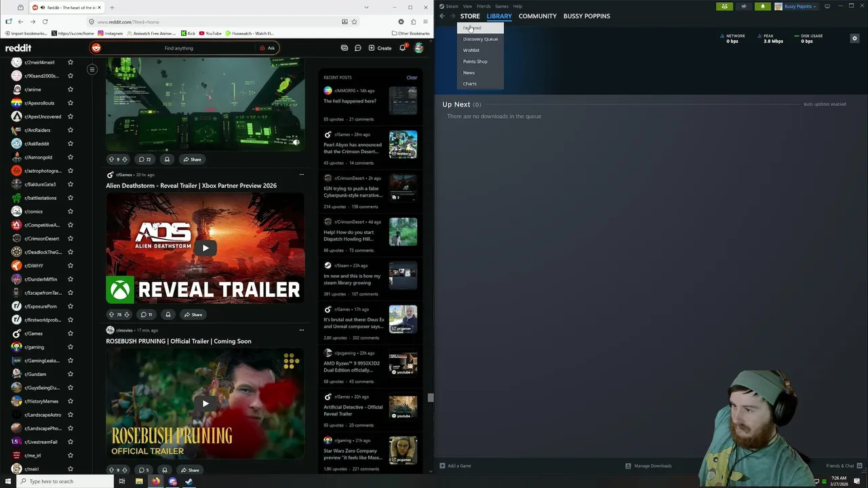Toggle favorite star for r/BaldursGate3
The height and width of the screenshot is (488, 868).
click(70, 184)
